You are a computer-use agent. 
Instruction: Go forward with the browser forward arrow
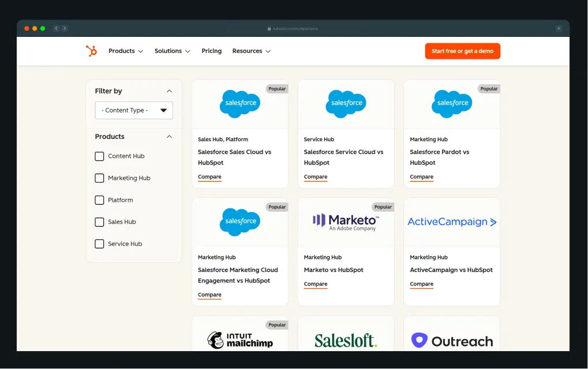pyautogui.click(x=65, y=28)
